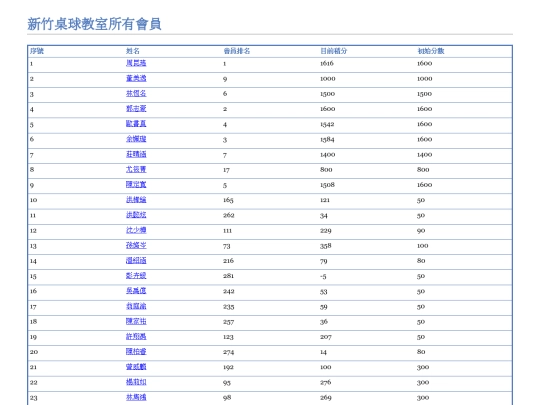
Task: Open the member name link in row 4
Action: (136, 109)
